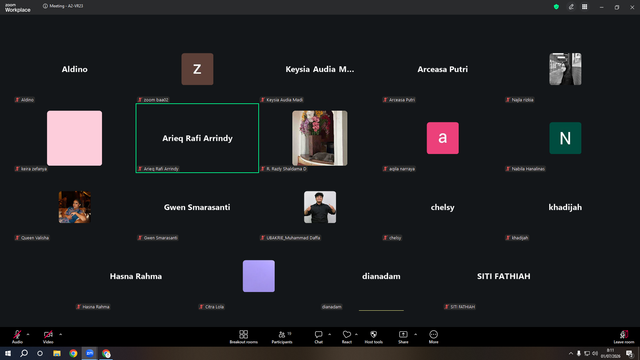Click UBAKRIE_Muhammad Daffa's profile photo
This screenshot has width=640, height=360.
tap(320, 207)
